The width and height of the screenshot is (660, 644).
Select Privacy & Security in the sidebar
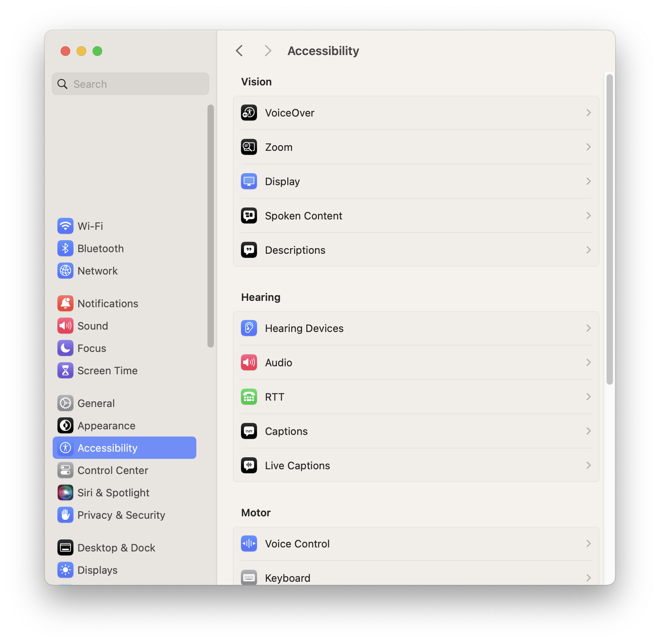(121, 515)
